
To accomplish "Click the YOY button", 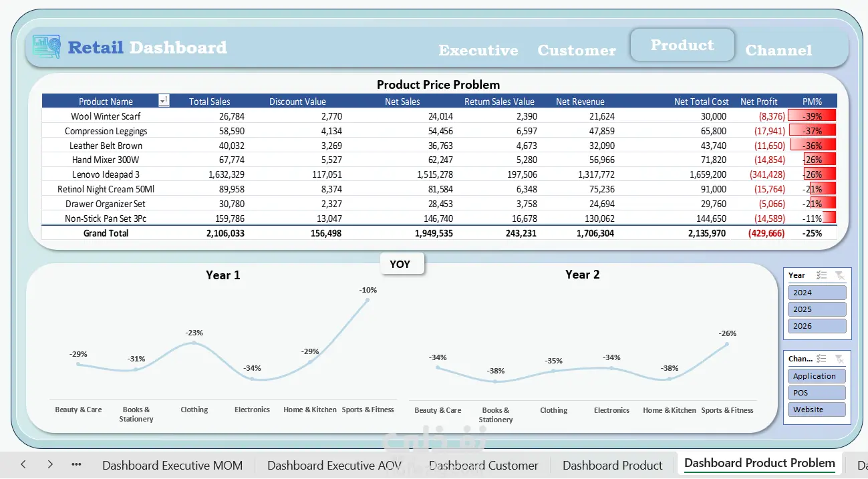I will [402, 264].
